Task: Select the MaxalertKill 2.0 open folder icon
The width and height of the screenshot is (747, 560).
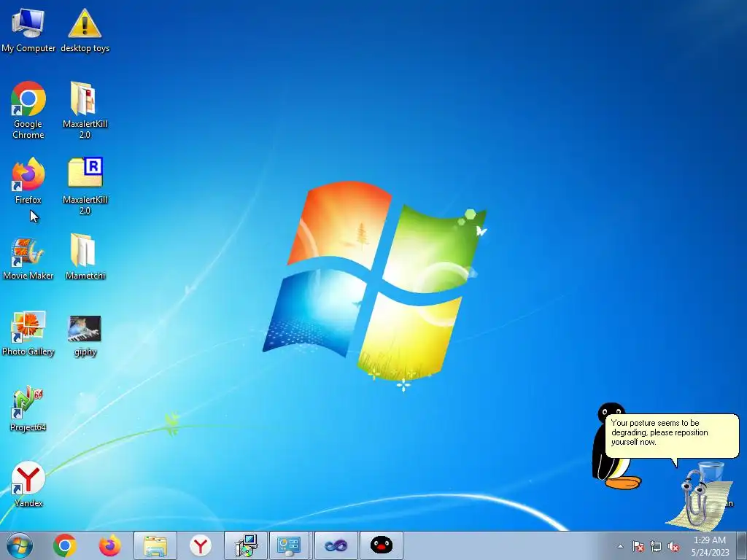Action: pos(85,110)
